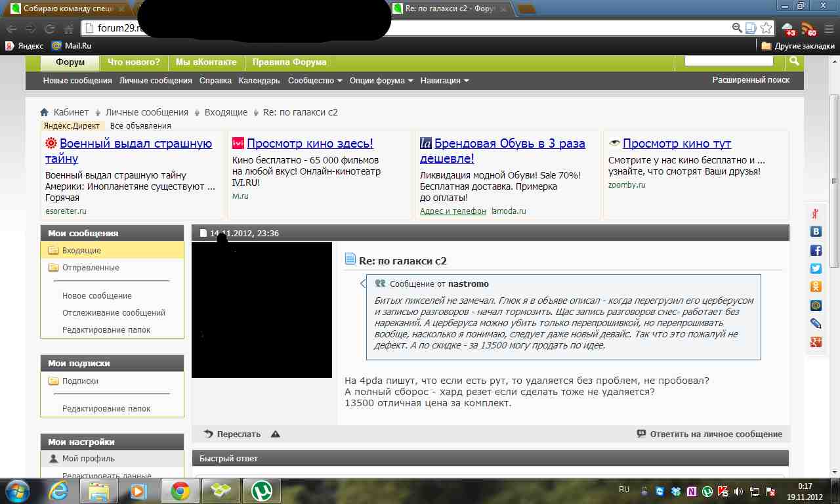Open the Расширенный поиск link
The width and height of the screenshot is (840, 504).
pos(751,80)
